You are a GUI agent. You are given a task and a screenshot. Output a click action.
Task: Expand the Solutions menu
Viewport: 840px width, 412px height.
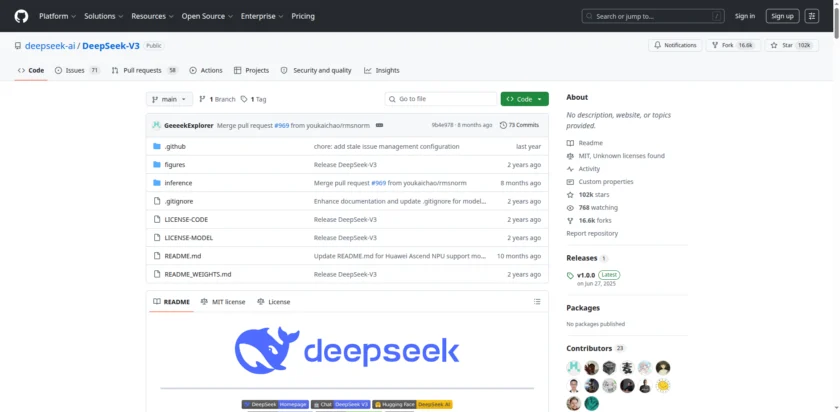tap(103, 16)
